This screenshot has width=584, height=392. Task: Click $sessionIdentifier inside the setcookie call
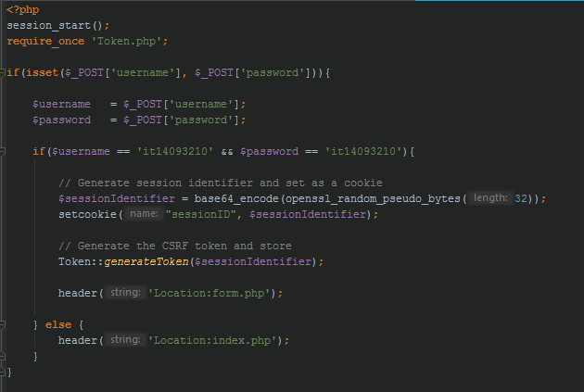click(308, 214)
